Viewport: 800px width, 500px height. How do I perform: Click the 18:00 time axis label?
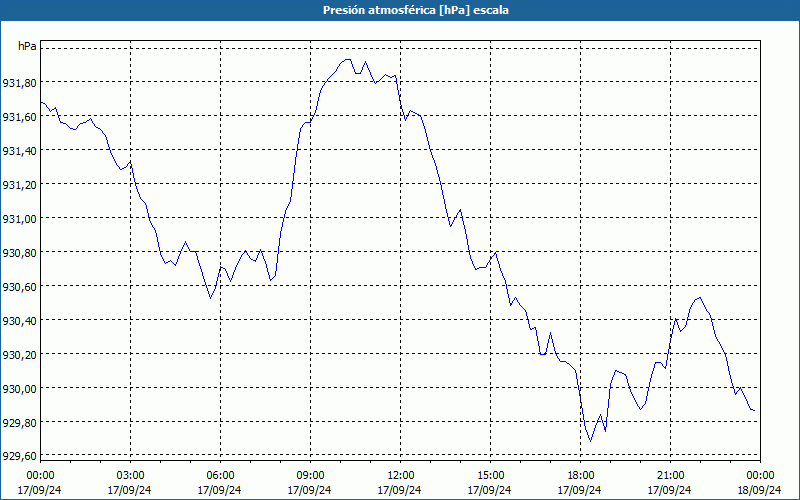pos(580,476)
